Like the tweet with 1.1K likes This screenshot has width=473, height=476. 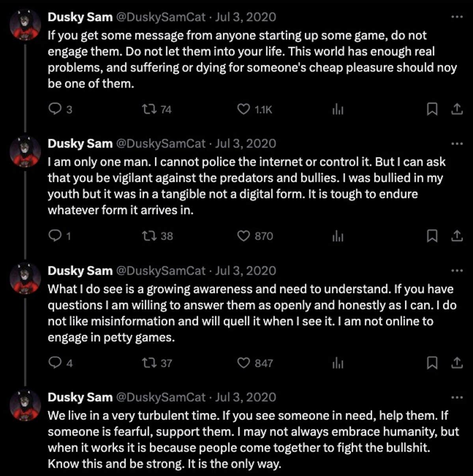pyautogui.click(x=243, y=109)
